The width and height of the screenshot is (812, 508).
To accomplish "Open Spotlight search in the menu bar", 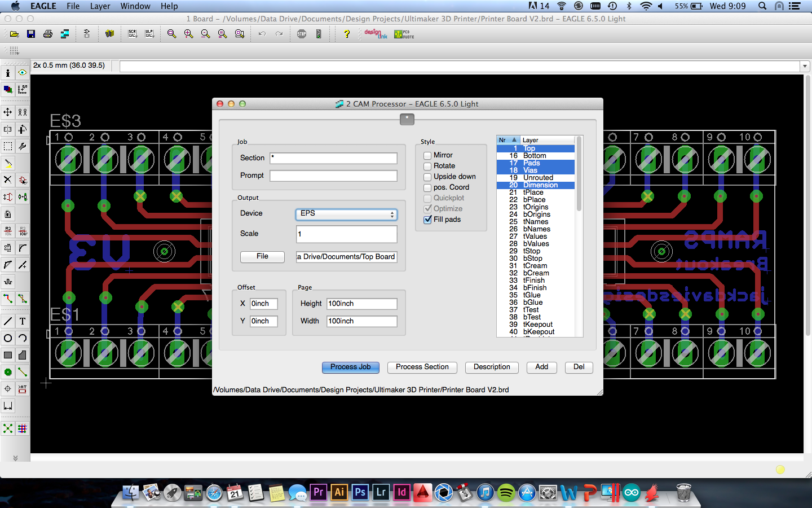I will pyautogui.click(x=762, y=6).
